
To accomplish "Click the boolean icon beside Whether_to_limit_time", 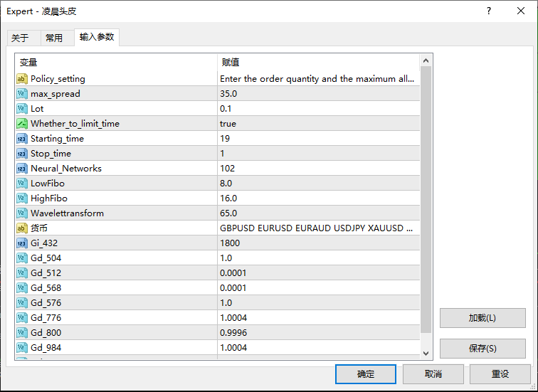I will click(x=22, y=124).
